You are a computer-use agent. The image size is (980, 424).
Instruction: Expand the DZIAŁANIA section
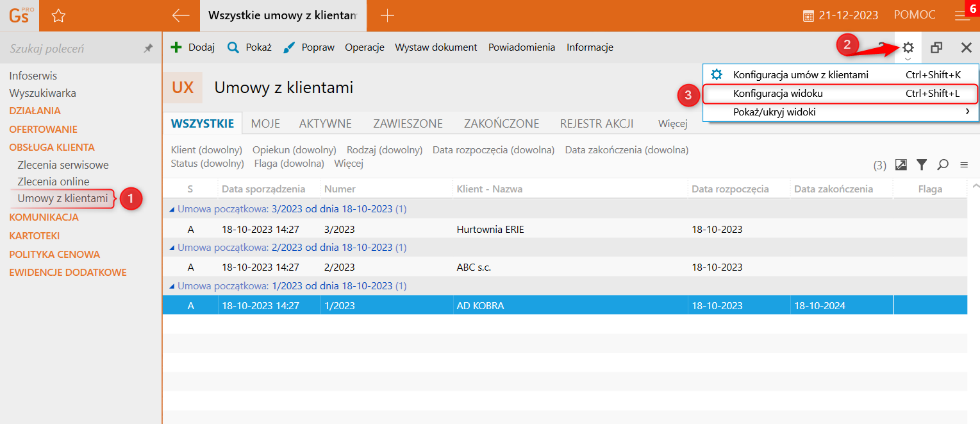pyautogui.click(x=35, y=111)
